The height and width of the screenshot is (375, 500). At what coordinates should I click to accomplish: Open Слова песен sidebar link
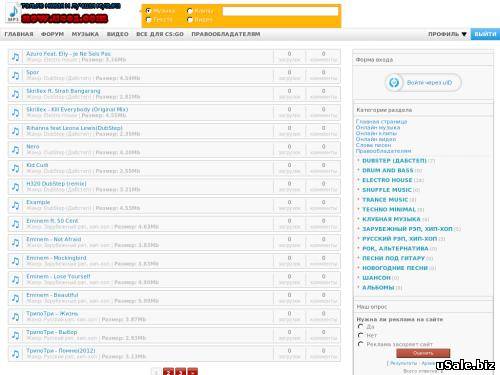pos(373,145)
